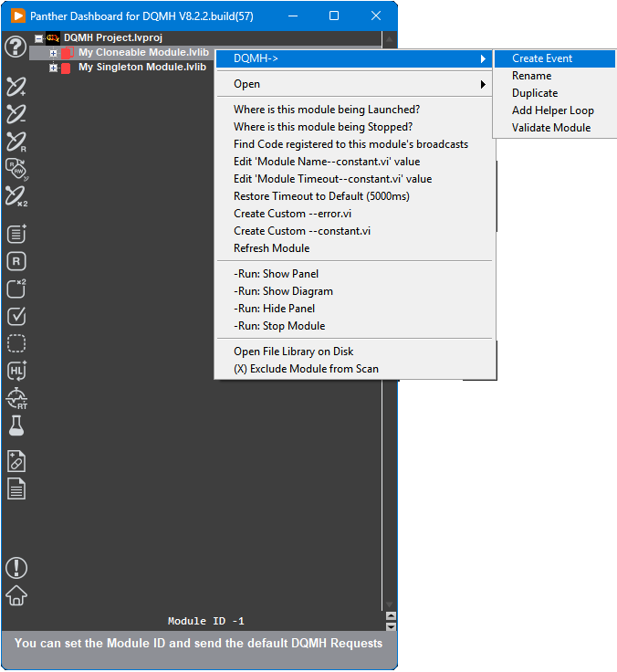Image resolution: width=617 pixels, height=672 pixels.
Task: Choose Create Event from submenu
Action: click(x=555, y=58)
